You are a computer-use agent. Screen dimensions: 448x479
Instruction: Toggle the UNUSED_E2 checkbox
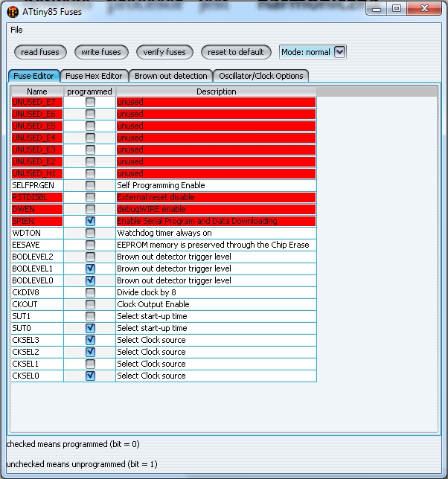(x=90, y=161)
